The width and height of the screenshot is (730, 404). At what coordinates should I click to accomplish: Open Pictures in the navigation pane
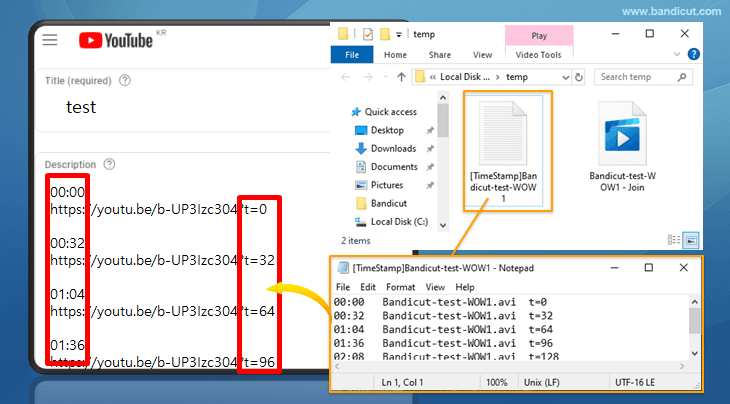point(379,185)
